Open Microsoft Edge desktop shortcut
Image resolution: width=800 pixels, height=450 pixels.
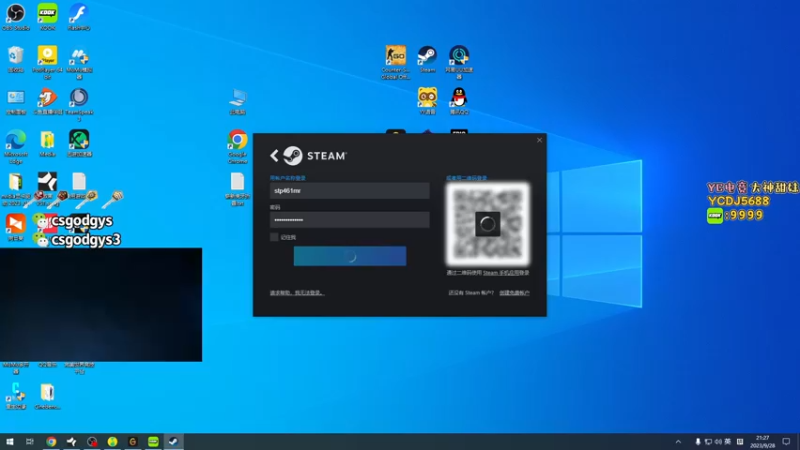(16, 146)
